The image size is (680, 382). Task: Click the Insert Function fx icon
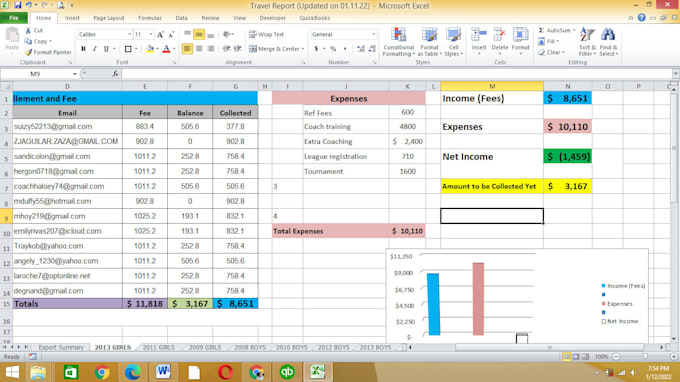click(x=115, y=74)
